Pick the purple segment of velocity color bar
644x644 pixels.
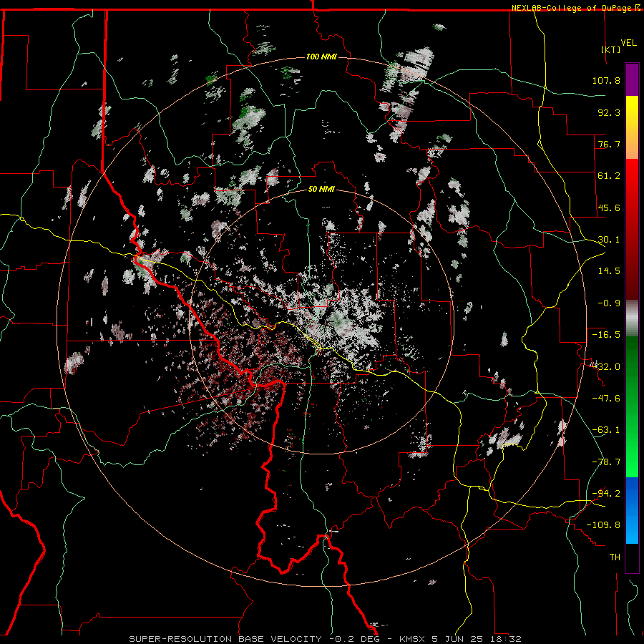[632, 79]
